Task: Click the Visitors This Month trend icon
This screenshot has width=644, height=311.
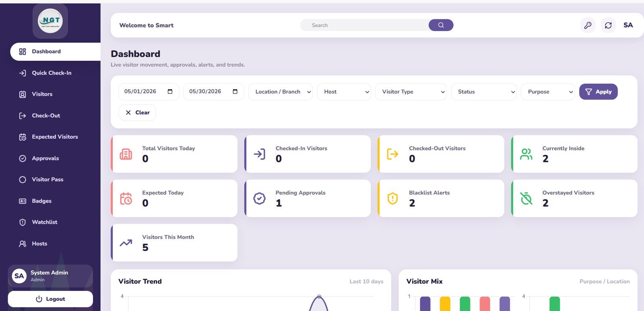Action: pyautogui.click(x=126, y=243)
